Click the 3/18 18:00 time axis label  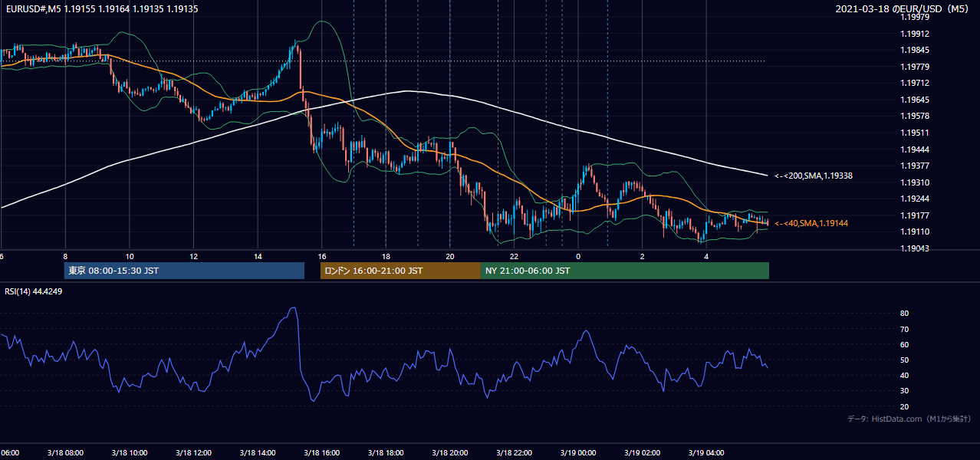point(386,453)
